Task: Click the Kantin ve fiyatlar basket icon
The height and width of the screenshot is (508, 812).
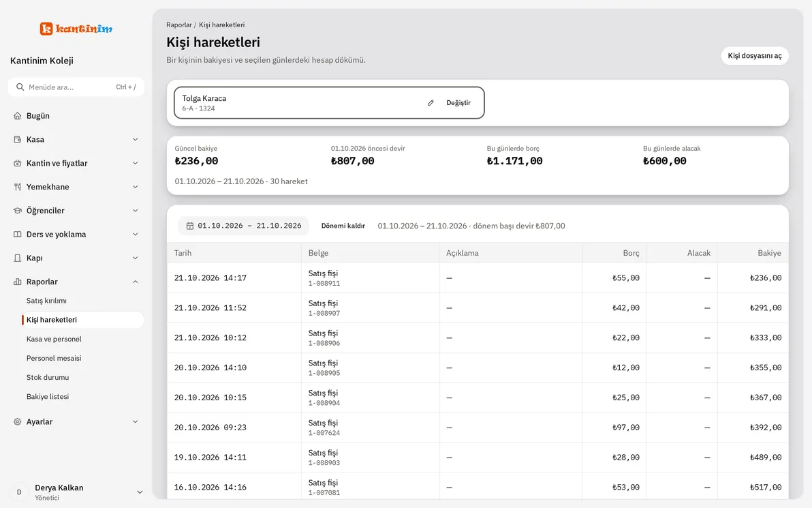Action: pyautogui.click(x=18, y=163)
